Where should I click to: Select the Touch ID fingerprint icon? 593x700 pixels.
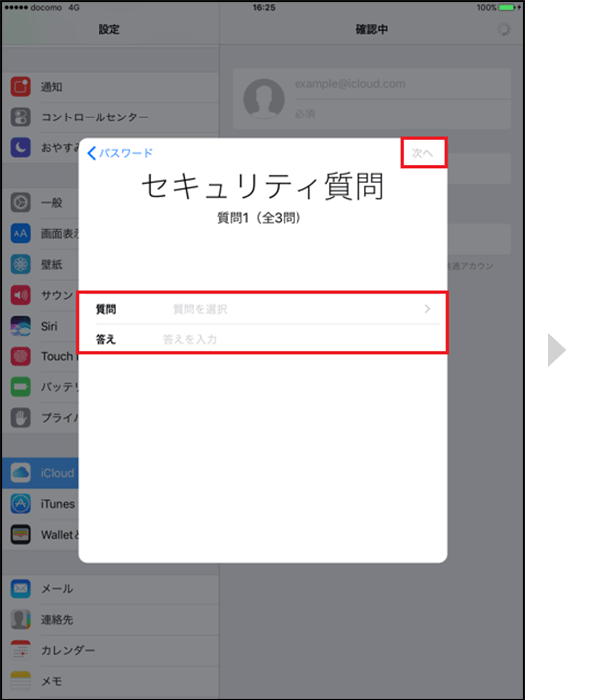click(21, 356)
